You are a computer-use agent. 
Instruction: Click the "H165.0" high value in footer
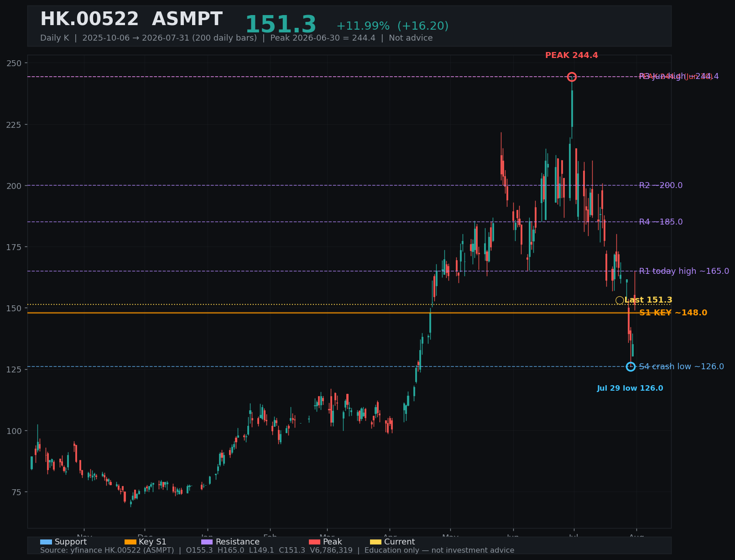pyautogui.click(x=231, y=550)
